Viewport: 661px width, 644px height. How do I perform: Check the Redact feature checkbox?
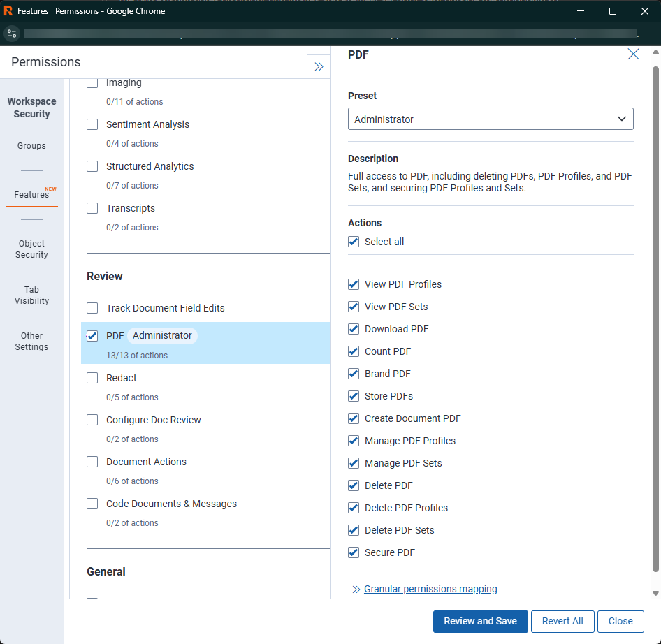pyautogui.click(x=92, y=378)
